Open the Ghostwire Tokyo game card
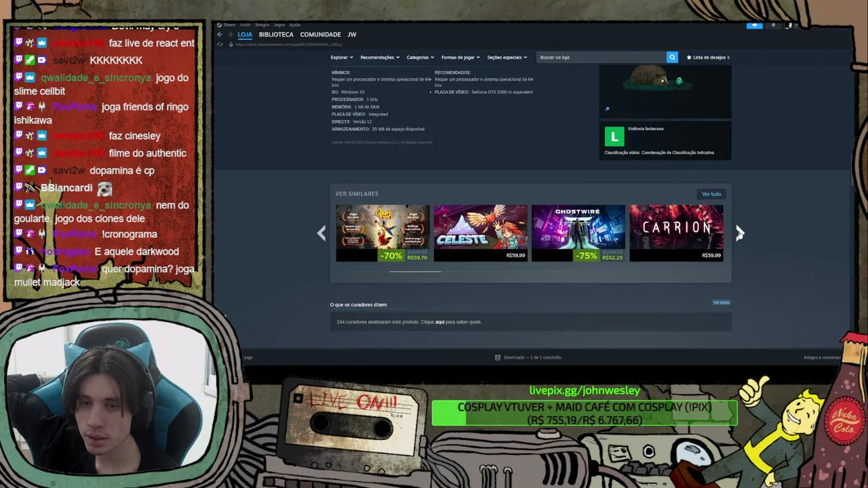This screenshot has width=868, height=488. click(x=578, y=233)
